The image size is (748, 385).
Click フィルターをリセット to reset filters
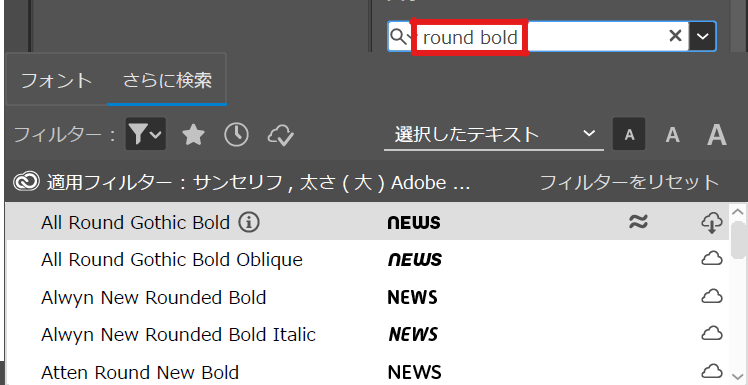click(629, 182)
